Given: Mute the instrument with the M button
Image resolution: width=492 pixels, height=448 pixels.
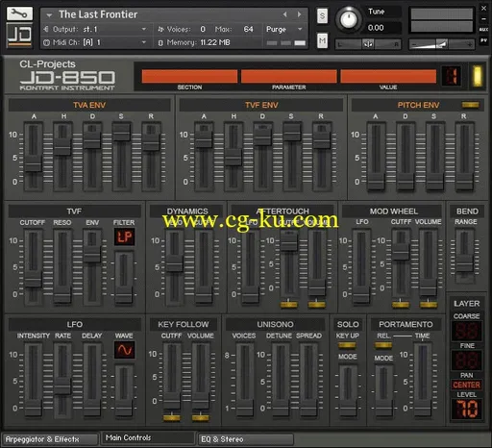Looking at the screenshot, I should [x=322, y=40].
